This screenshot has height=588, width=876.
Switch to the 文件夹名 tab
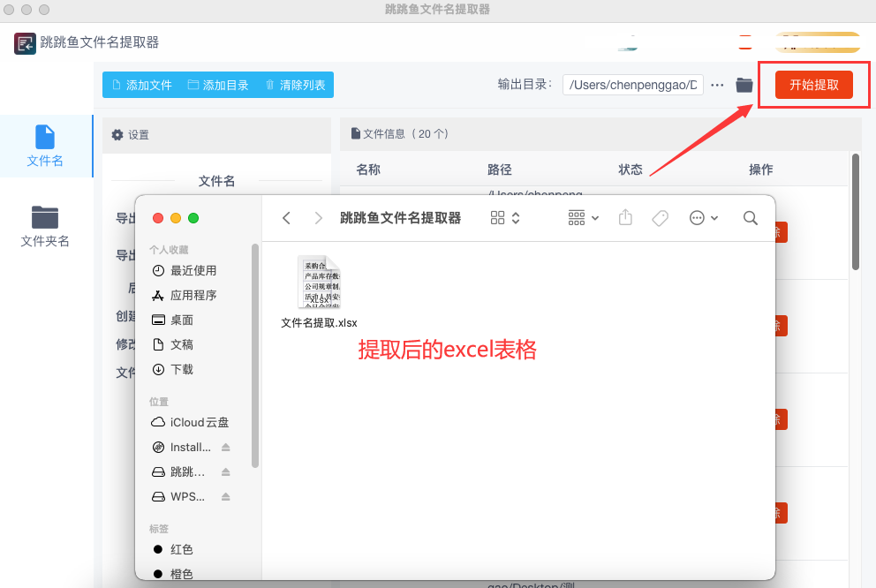(x=45, y=226)
